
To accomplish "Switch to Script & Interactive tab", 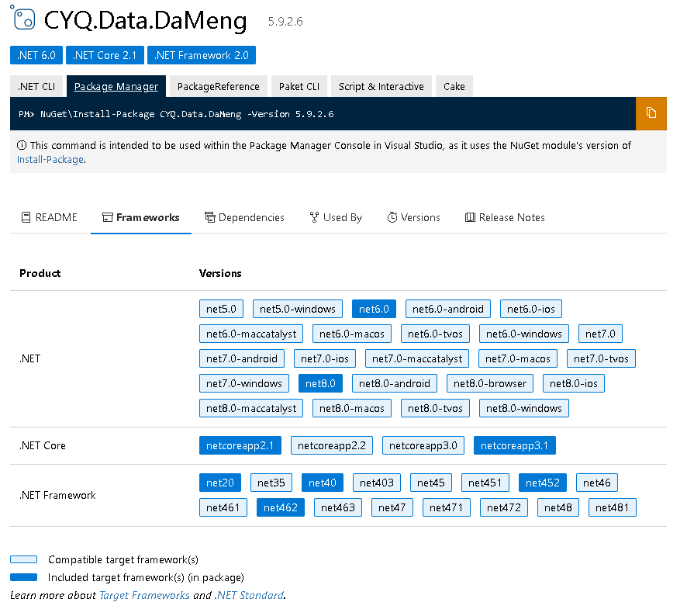I will [381, 86].
